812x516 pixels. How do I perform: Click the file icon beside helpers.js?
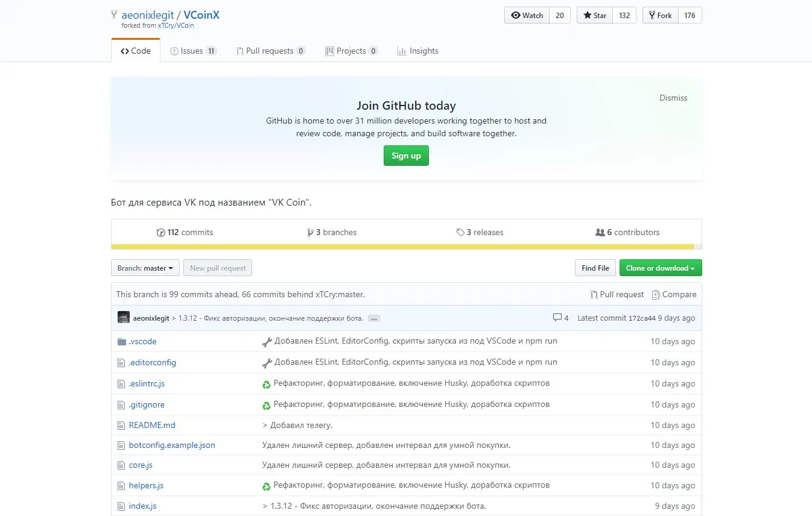click(x=121, y=486)
